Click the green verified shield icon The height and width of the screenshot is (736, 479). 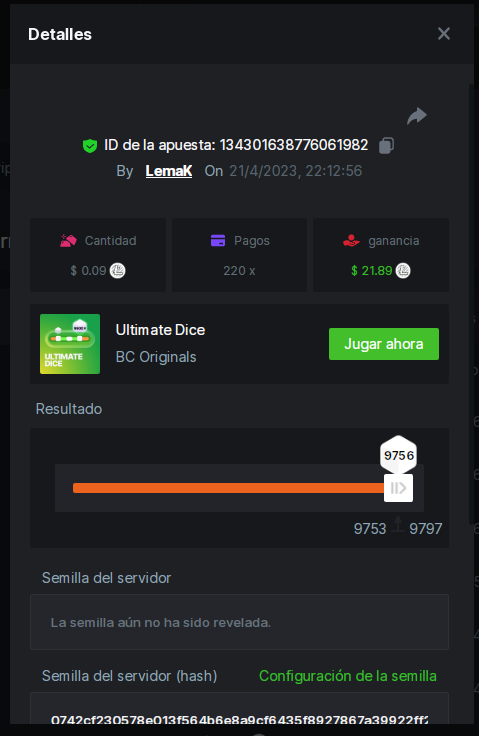(90, 146)
